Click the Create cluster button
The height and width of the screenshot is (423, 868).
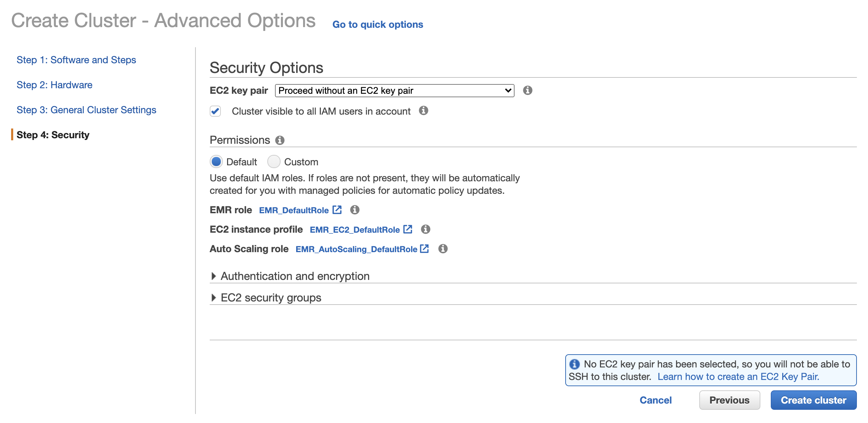tap(813, 400)
